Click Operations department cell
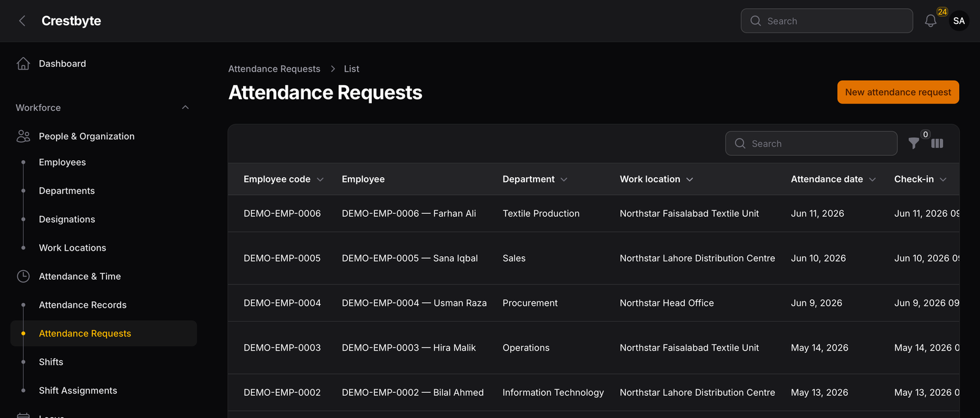The image size is (980, 418). (x=526, y=348)
